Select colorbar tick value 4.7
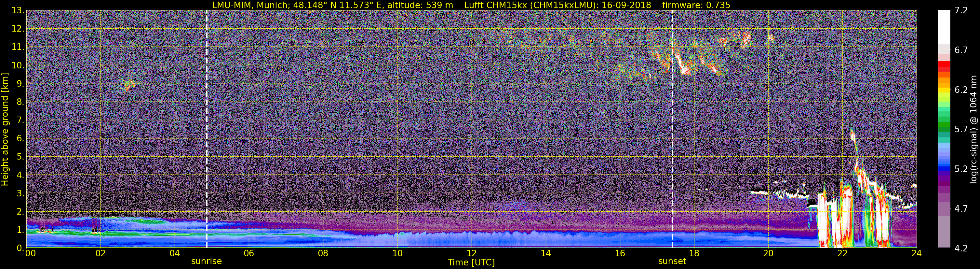980x269 pixels. click(961, 209)
